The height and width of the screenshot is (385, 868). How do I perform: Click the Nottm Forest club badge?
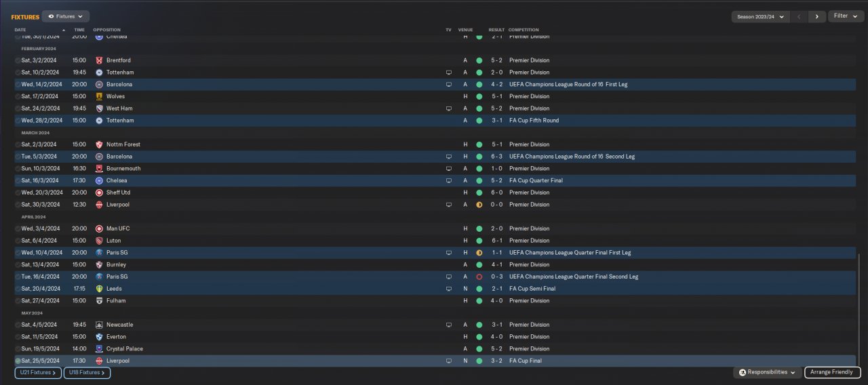[99, 144]
